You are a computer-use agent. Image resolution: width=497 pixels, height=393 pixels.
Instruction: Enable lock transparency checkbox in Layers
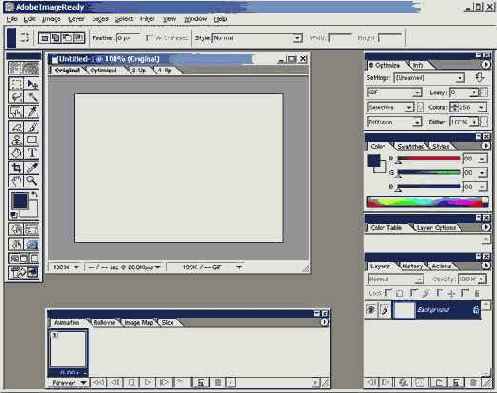388,293
